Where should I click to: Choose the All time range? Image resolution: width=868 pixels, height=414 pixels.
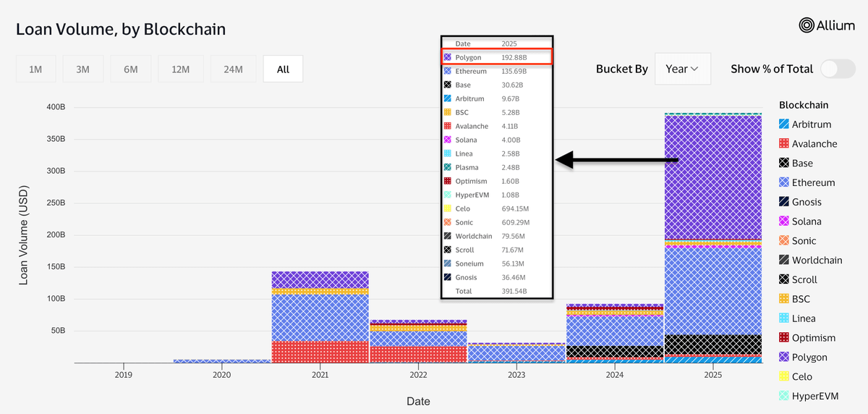tap(283, 69)
